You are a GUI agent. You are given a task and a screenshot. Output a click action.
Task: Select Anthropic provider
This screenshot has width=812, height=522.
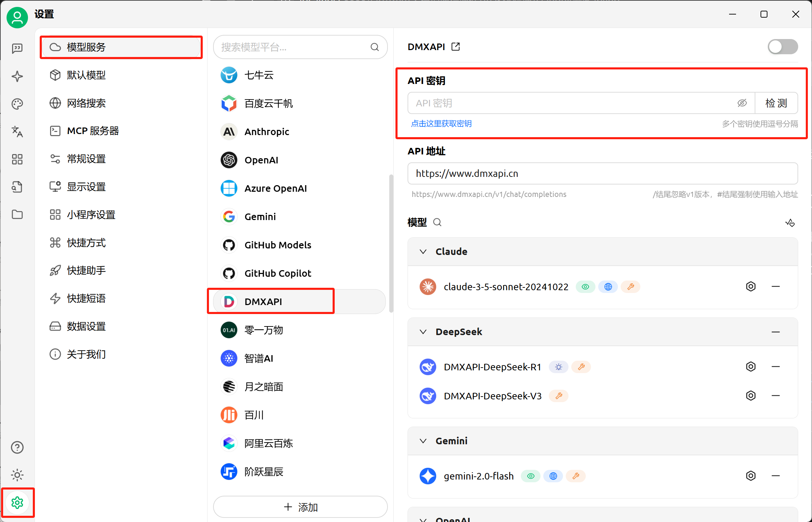[299, 132]
